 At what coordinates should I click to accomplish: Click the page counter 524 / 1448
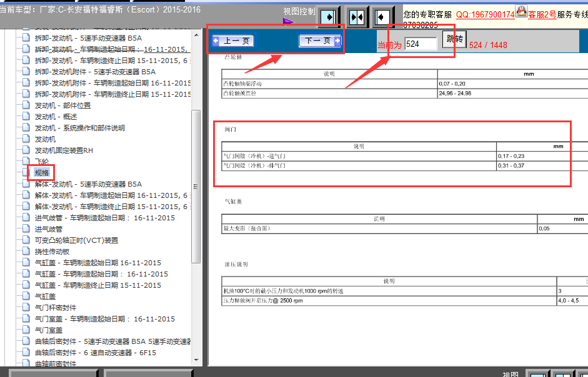(488, 45)
